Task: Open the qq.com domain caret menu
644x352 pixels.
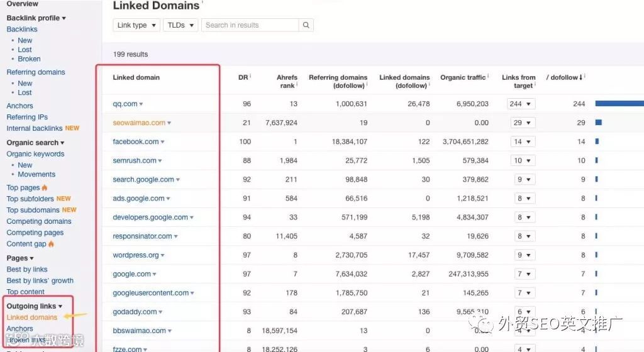Action: [x=141, y=104]
